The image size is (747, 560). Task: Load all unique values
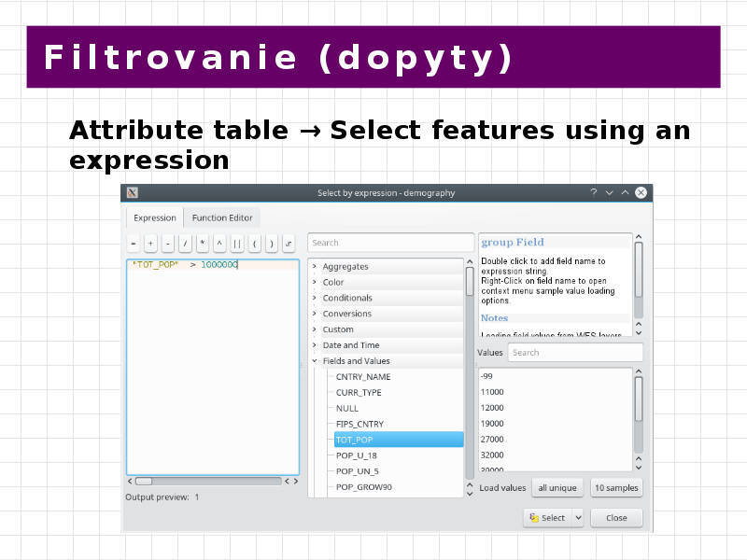click(557, 487)
